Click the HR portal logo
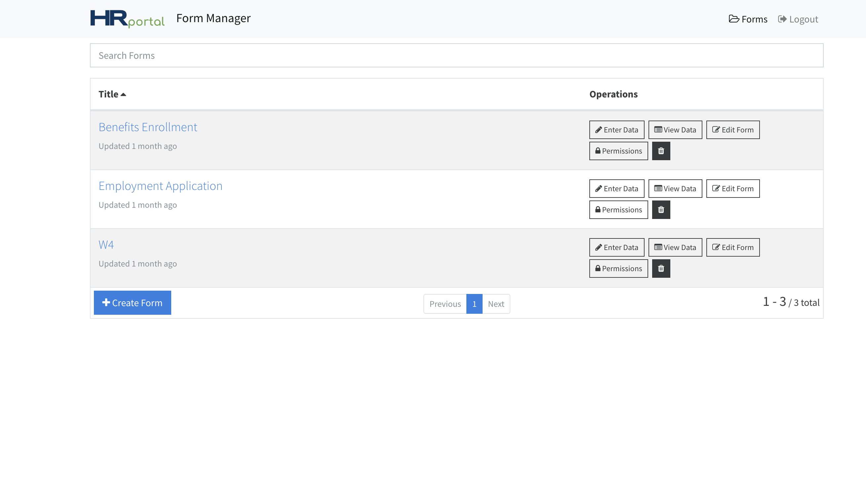 [x=127, y=18]
